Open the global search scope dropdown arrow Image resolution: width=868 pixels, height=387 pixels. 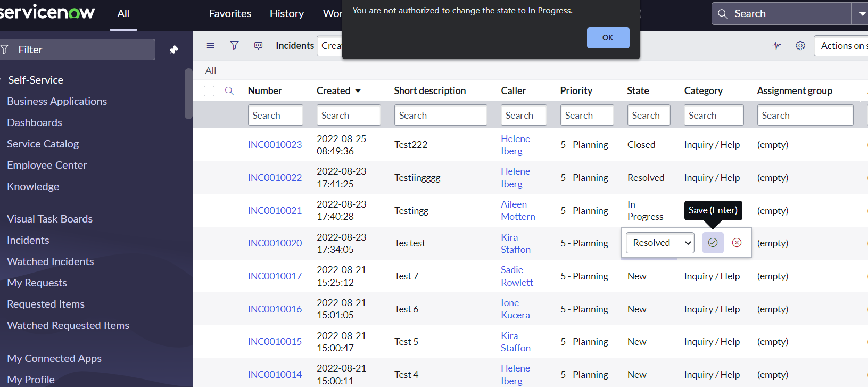(x=862, y=14)
